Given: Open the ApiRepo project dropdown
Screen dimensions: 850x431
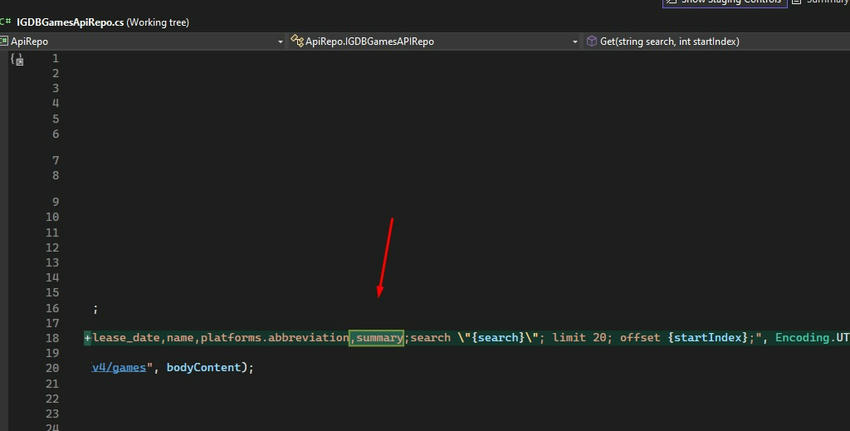Looking at the screenshot, I should tap(142, 41).
